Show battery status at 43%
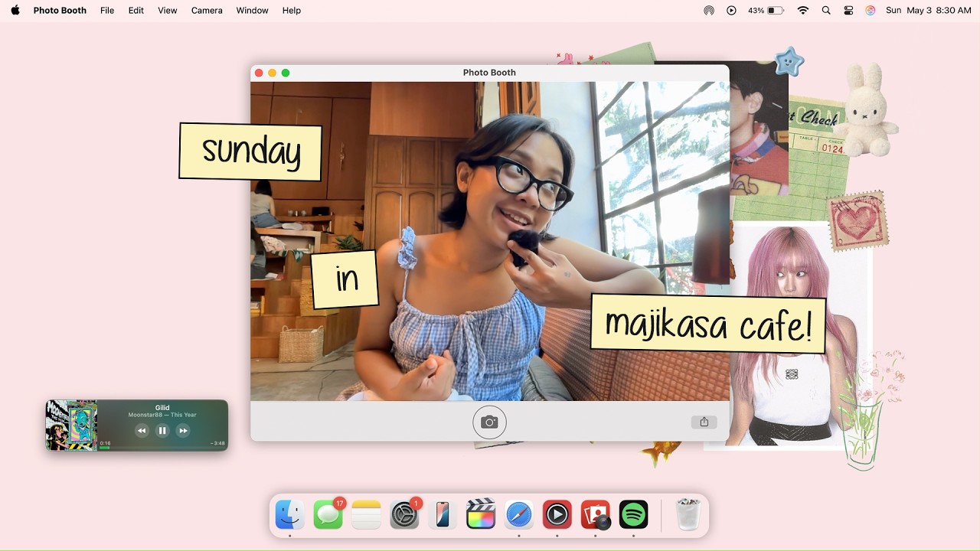 [x=766, y=11]
